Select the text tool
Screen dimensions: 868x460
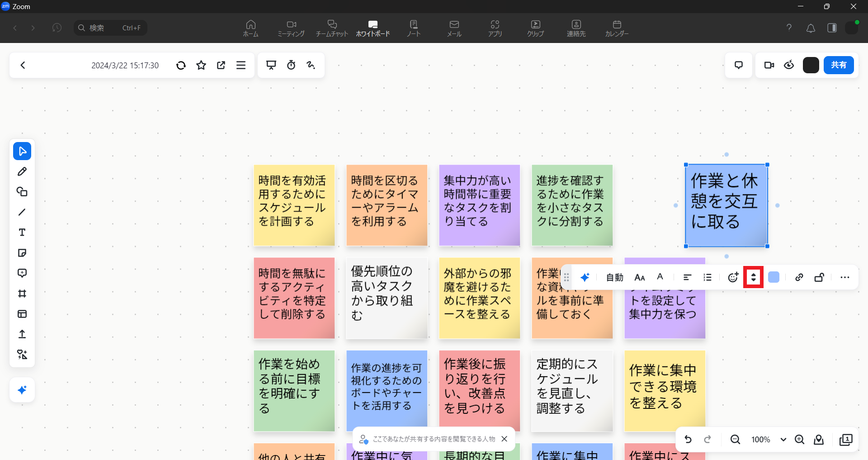click(22, 232)
